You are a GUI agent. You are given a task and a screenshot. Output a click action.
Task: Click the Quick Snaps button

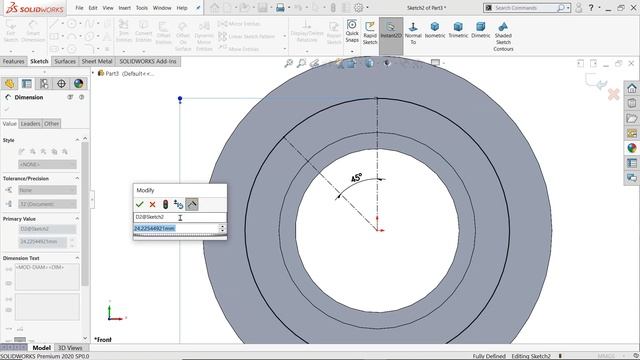coord(352,31)
